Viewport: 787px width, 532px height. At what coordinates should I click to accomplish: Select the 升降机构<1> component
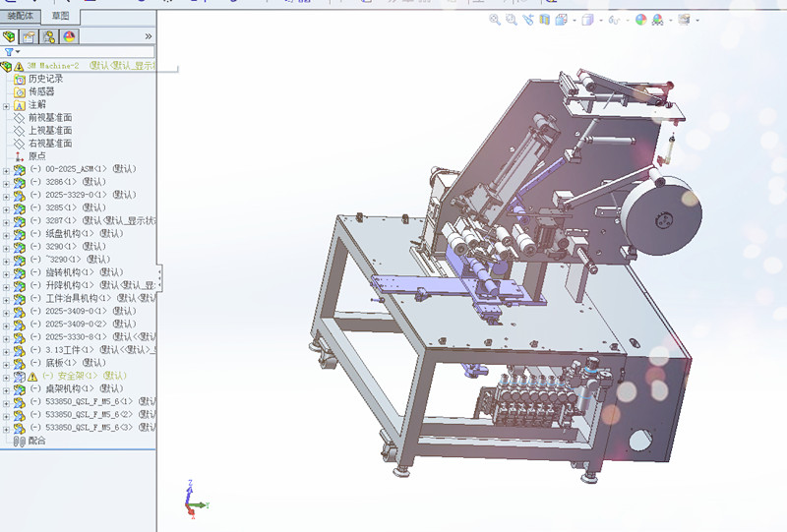[92, 285]
